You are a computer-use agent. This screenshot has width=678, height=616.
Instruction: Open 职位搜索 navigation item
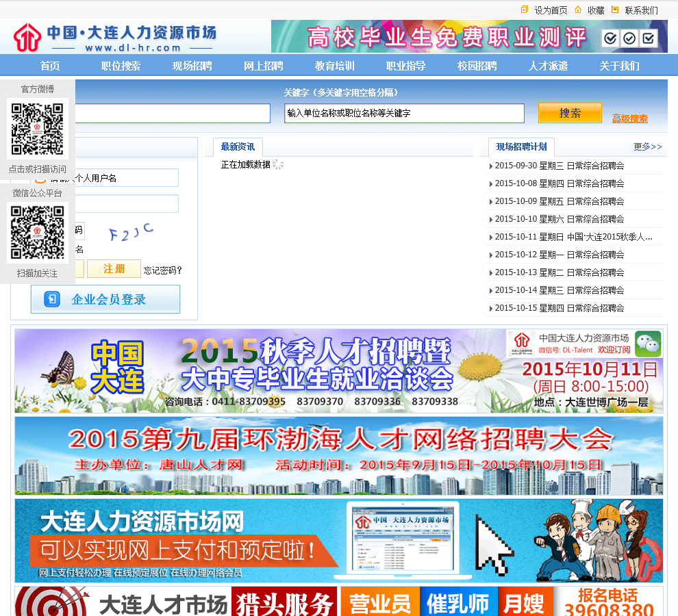[121, 66]
